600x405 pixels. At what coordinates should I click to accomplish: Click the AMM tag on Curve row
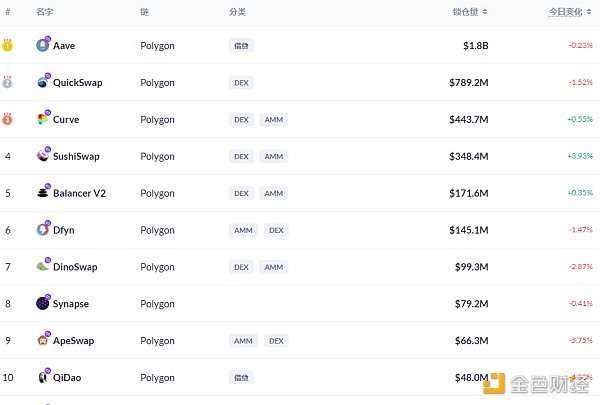point(274,119)
